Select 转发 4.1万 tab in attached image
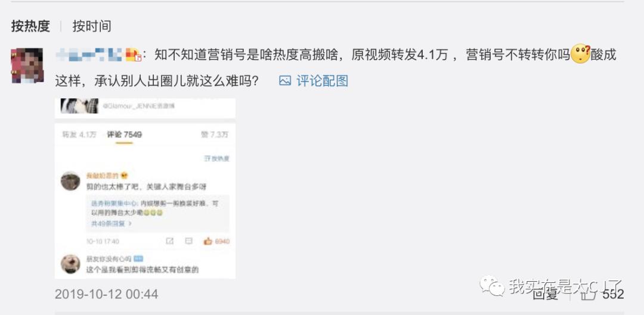Image resolution: width=644 pixels, height=315 pixels. [x=79, y=135]
